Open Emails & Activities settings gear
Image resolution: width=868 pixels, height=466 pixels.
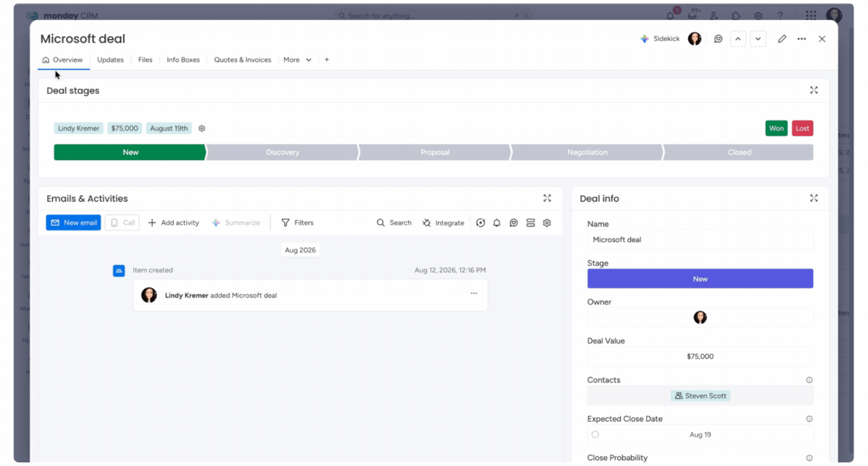click(x=547, y=223)
